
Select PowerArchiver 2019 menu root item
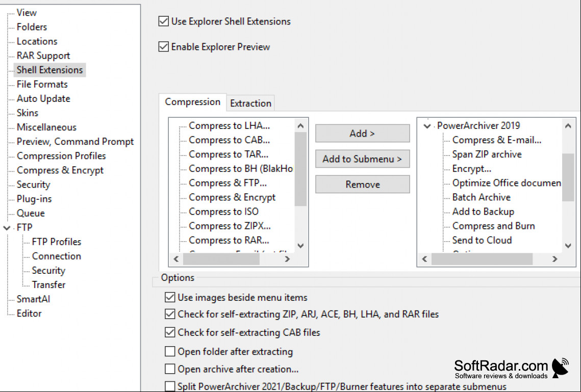478,126
